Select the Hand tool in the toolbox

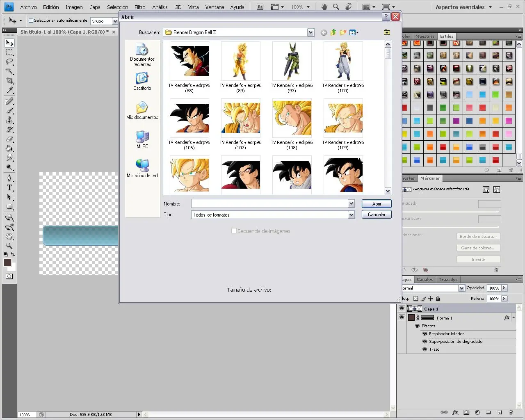(9, 237)
